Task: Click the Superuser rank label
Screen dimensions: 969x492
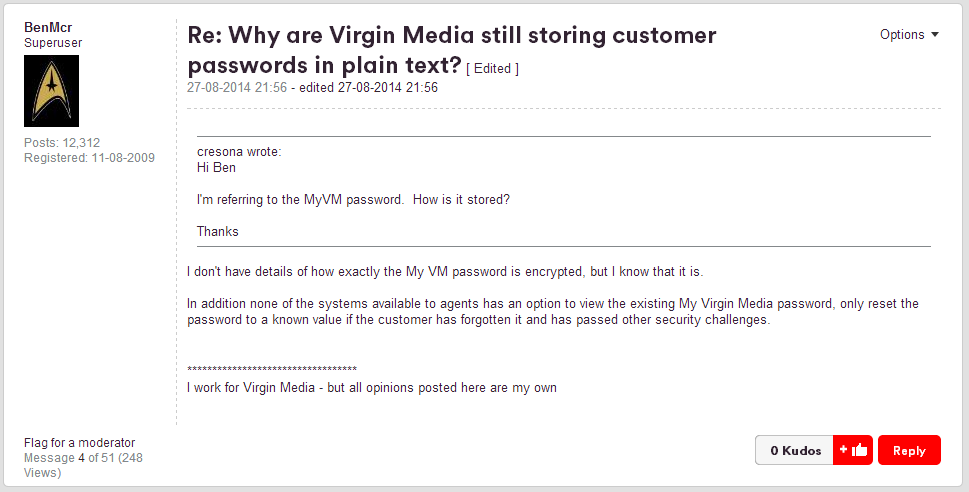Action: point(53,43)
